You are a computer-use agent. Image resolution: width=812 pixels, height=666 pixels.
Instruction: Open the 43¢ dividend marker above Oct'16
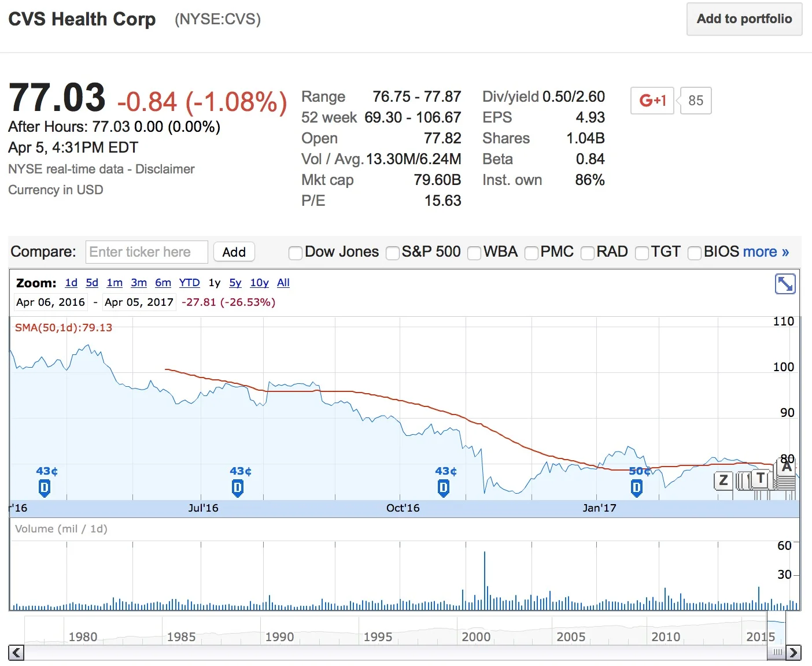click(x=444, y=489)
